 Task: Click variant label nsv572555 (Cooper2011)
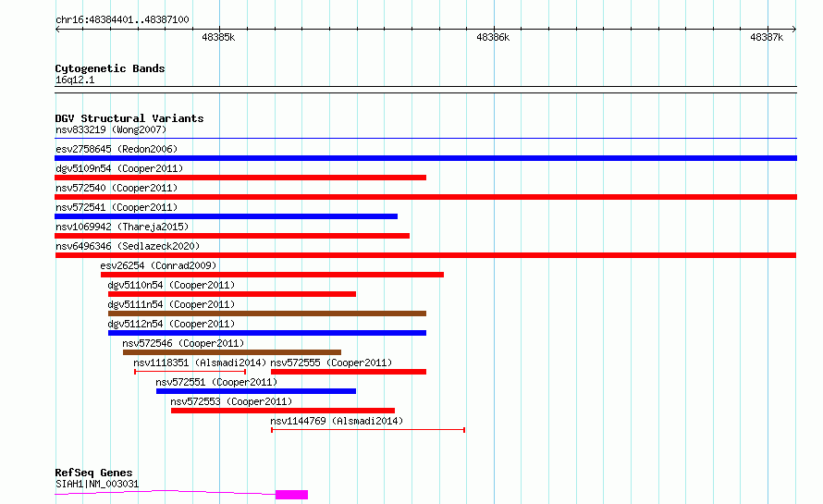coord(331,363)
